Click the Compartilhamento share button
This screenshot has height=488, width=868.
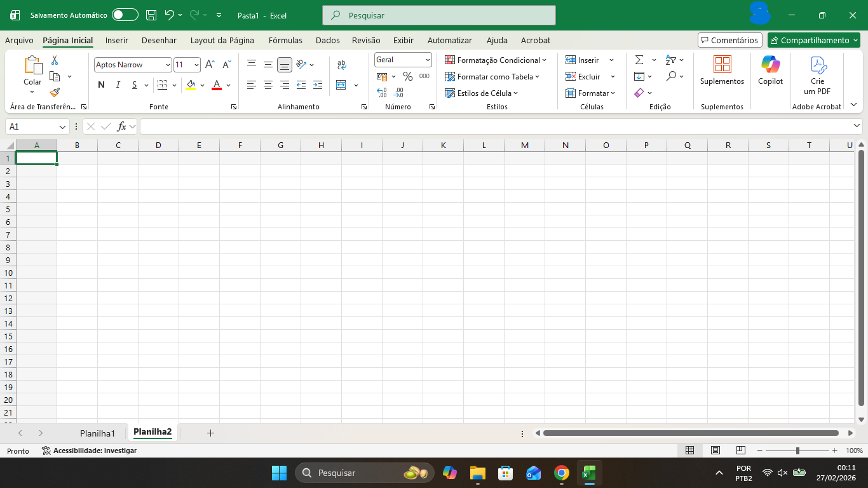pos(814,40)
